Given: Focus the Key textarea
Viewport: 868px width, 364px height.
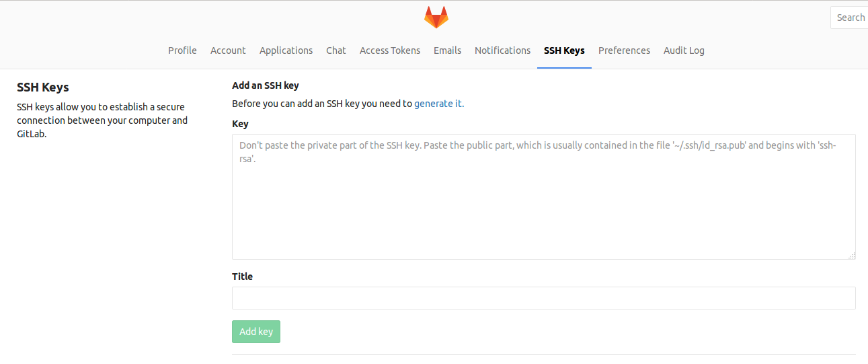Looking at the screenshot, I should point(544,196).
